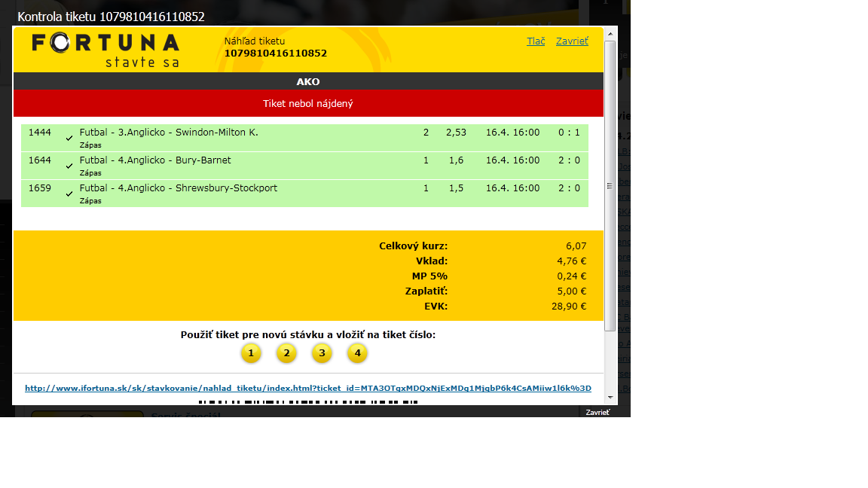
Task: Click date 16.4. 16:00 on Shrewsbury row
Action: 512,188
